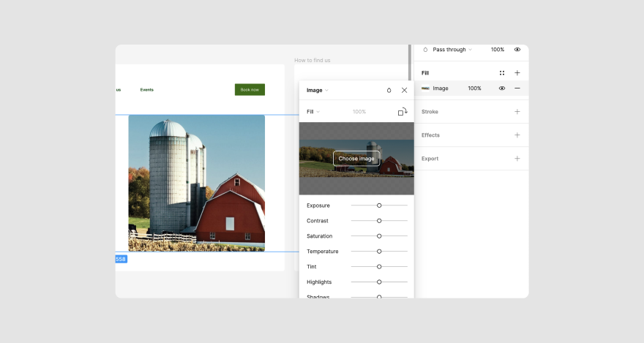Click the Image fill thumbnail swatch

click(425, 88)
